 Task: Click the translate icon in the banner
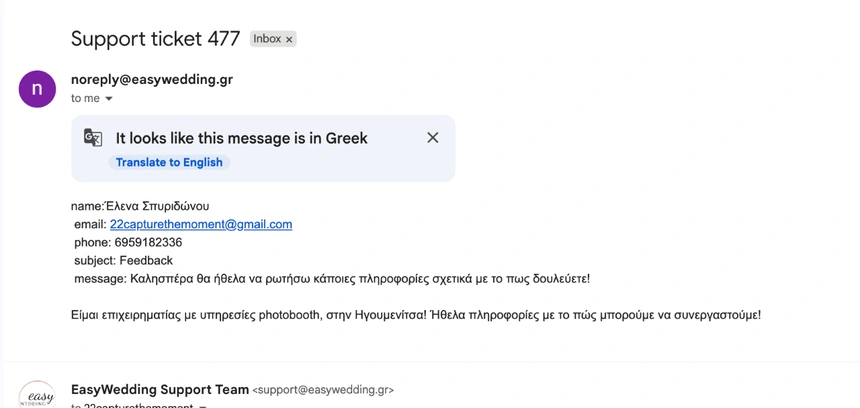coord(93,138)
